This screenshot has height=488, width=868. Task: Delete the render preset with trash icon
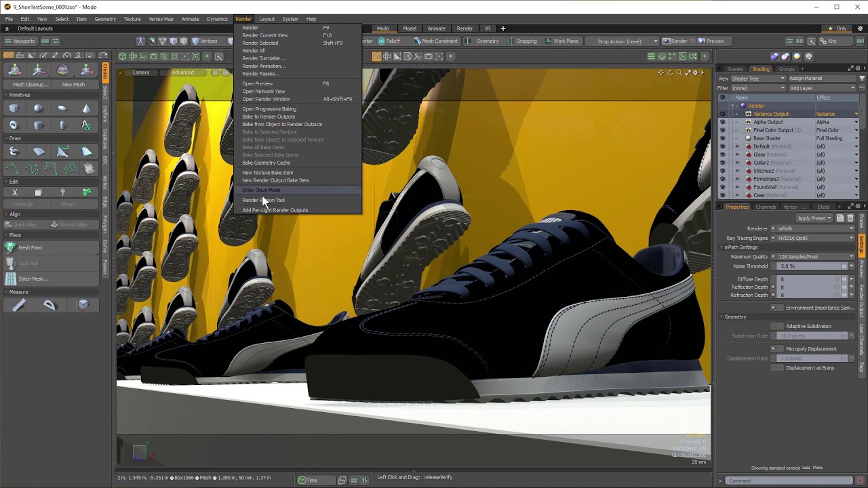click(x=850, y=218)
